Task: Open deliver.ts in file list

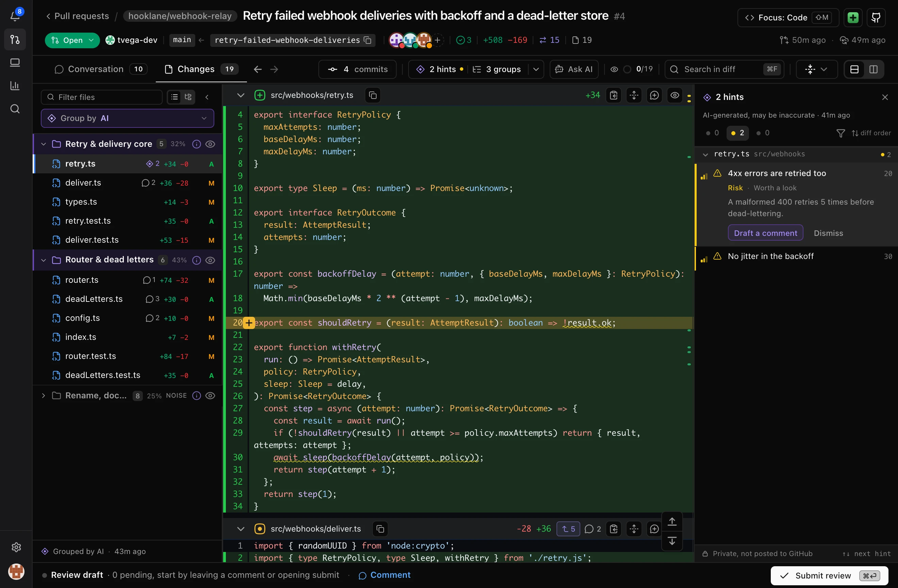Action: [x=128, y=183]
